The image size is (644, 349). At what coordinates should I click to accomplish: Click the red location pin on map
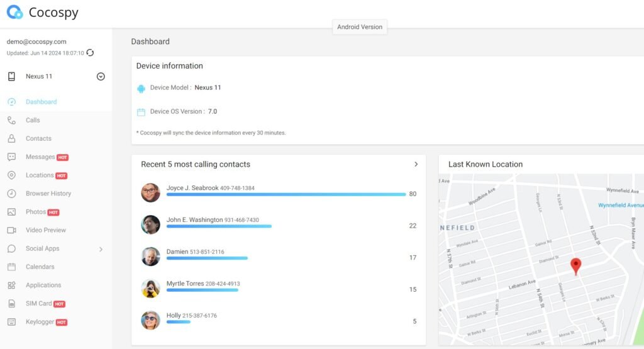pyautogui.click(x=576, y=266)
